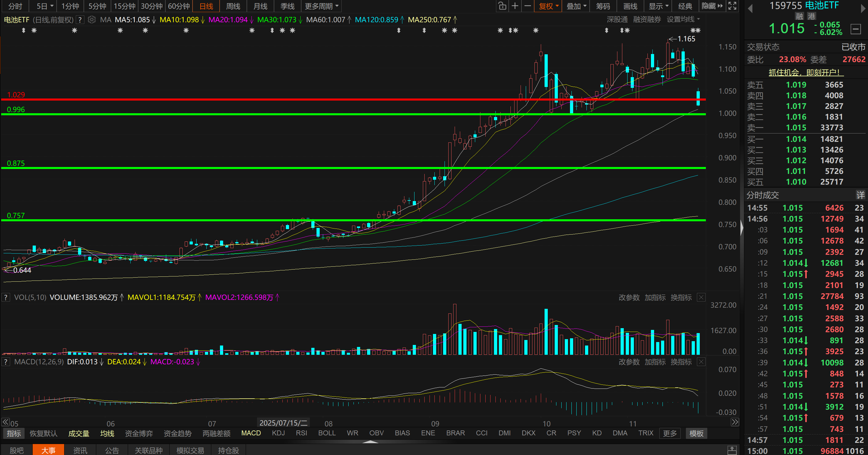Viewport: 868px width, 455px height.
Task: Open the 复权 dropdown
Action: [548, 6]
